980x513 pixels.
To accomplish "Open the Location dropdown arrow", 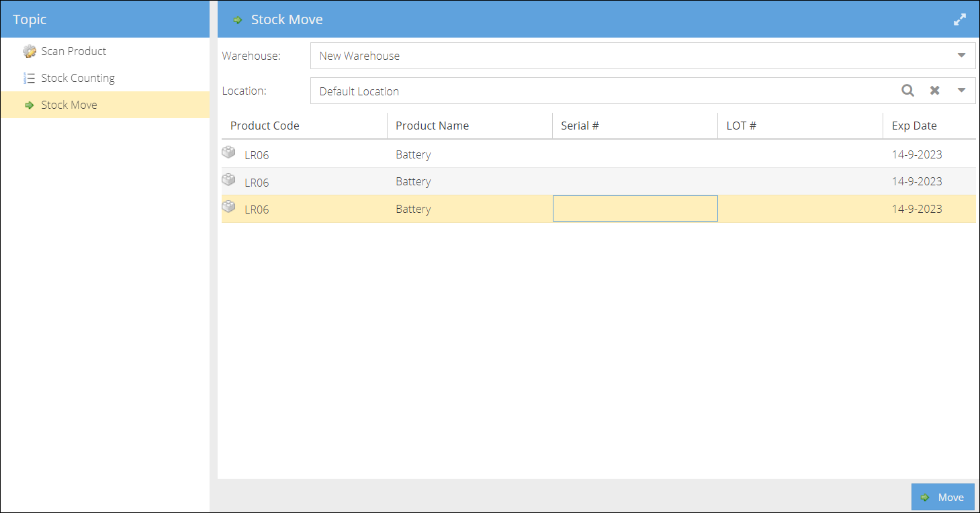I will coord(962,91).
